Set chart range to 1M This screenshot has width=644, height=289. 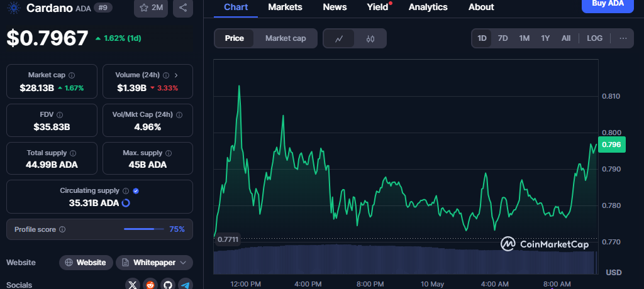[524, 38]
